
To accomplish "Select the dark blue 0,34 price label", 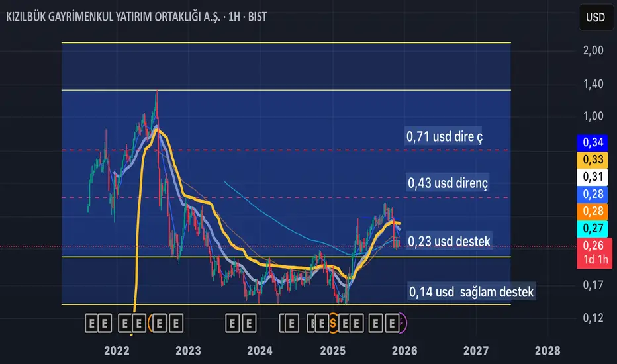I will click(x=593, y=142).
